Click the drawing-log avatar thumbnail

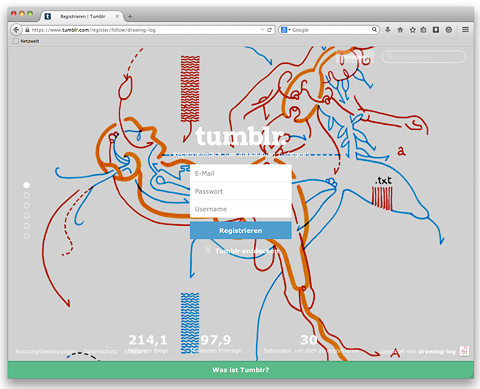(464, 351)
